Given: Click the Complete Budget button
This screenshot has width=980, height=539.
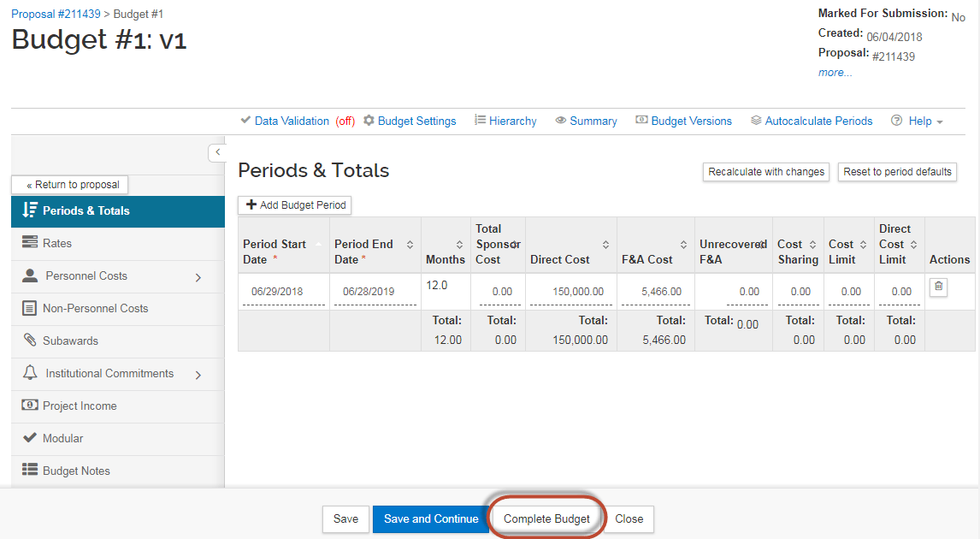Looking at the screenshot, I should click(547, 519).
